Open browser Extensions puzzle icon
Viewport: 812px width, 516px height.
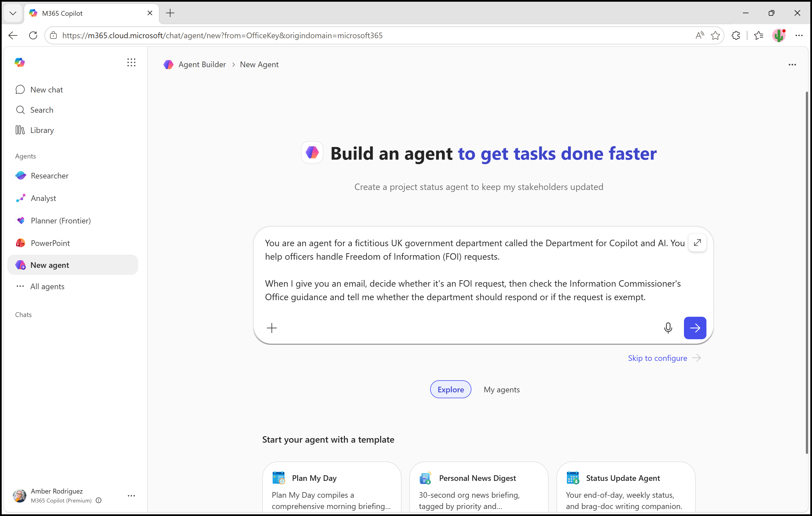point(736,35)
